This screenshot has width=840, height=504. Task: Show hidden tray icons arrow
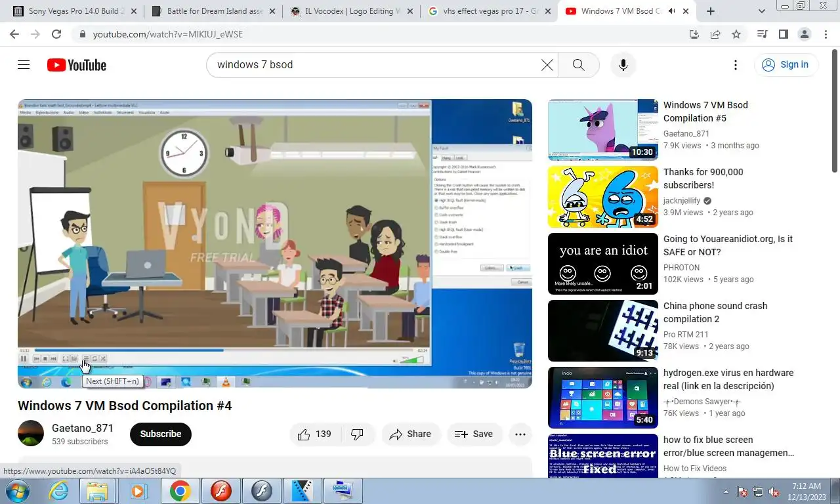coord(726,491)
